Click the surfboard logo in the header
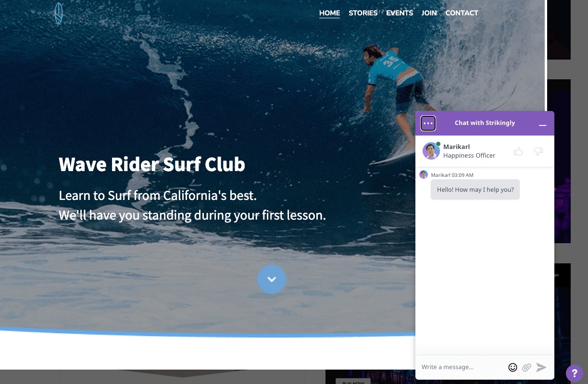 58,13
